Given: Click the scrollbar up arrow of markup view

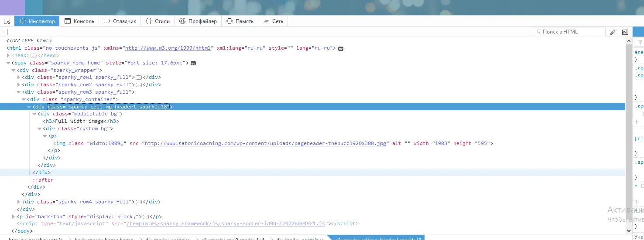Looking at the screenshot, I should click(x=629, y=41).
